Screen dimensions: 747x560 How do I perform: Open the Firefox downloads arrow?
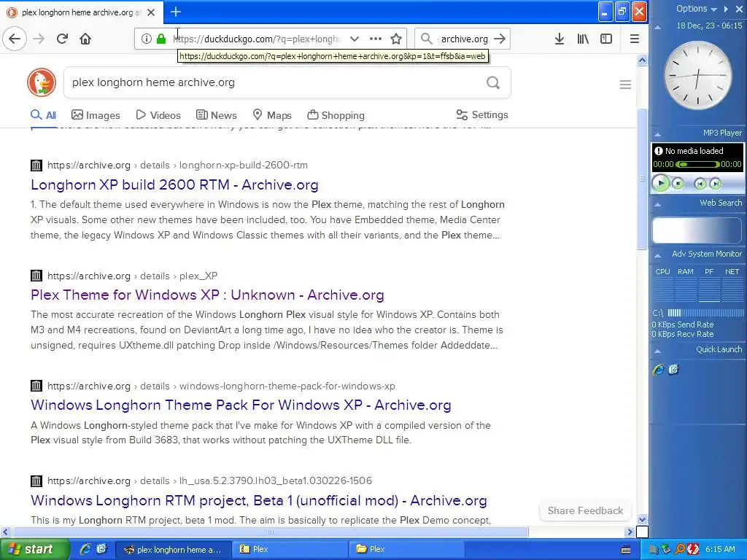point(560,39)
